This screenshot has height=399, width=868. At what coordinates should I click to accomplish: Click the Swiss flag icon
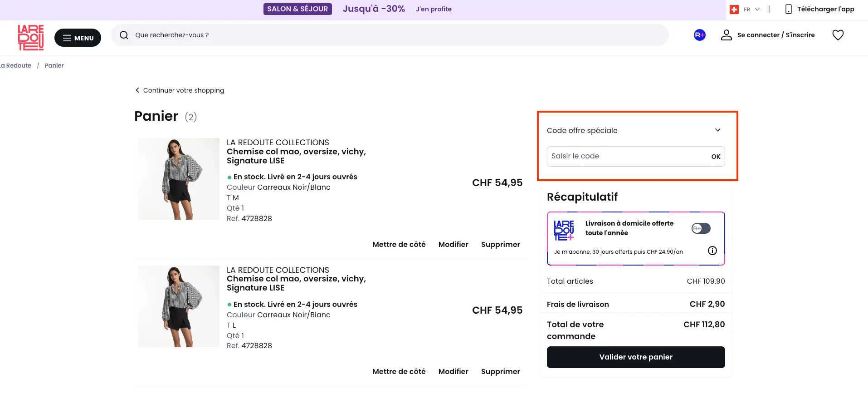pyautogui.click(x=734, y=9)
